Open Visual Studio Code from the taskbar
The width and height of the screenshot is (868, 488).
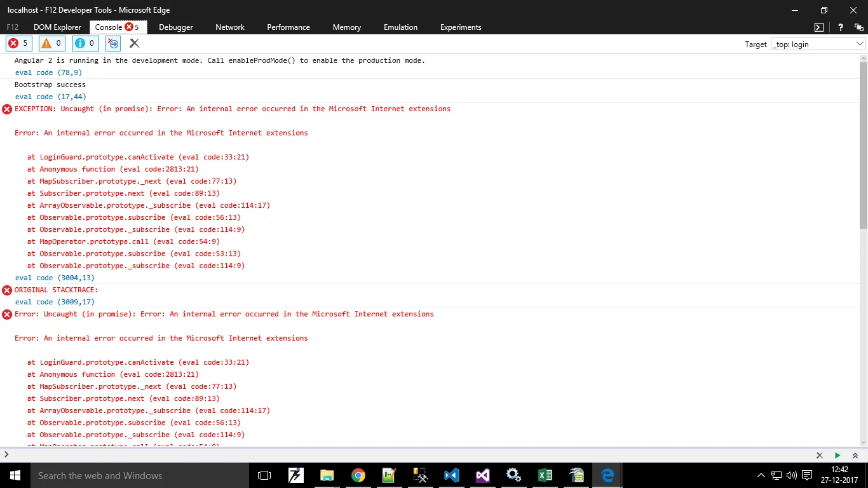click(x=451, y=475)
